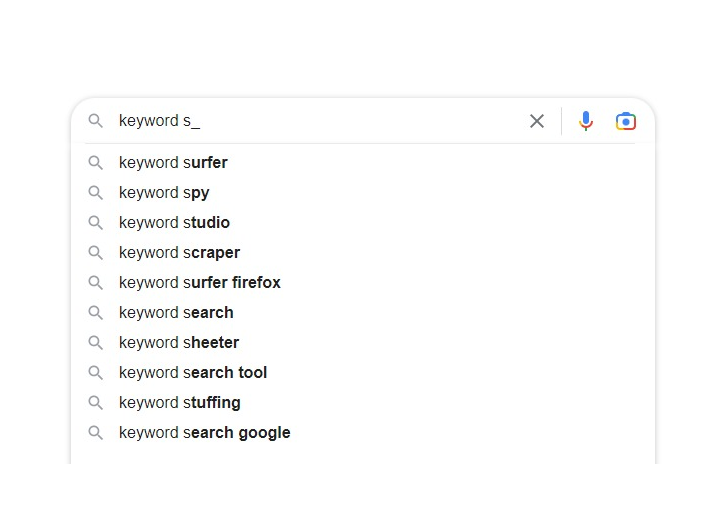Image resolution: width=709 pixels, height=531 pixels.
Task: Pick the 'keyword sheeter' suggestion
Action: [x=179, y=342]
